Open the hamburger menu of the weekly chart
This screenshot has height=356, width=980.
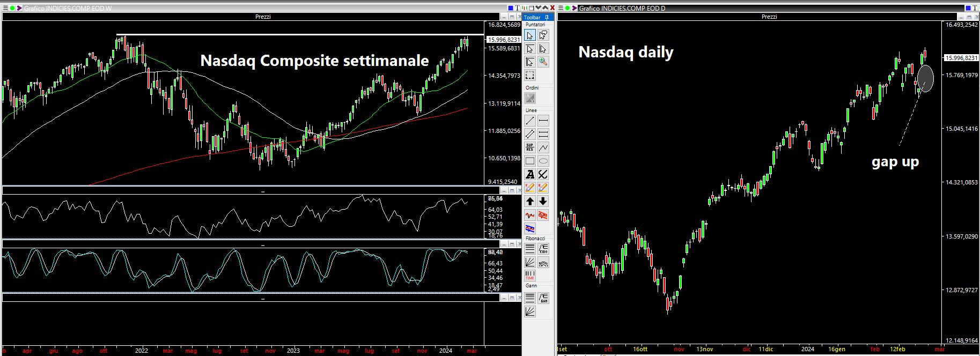tap(5, 8)
